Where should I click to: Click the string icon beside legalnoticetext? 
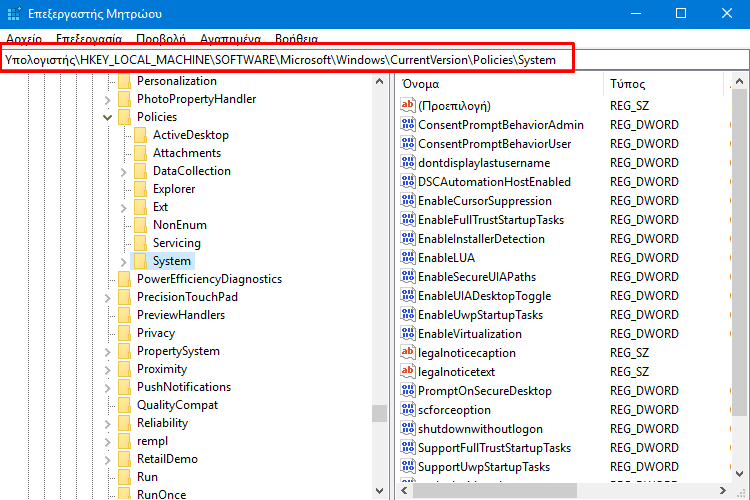[x=408, y=371]
